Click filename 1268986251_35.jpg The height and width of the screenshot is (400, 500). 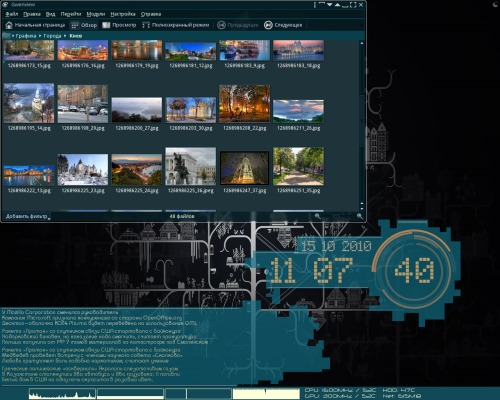(x=298, y=191)
